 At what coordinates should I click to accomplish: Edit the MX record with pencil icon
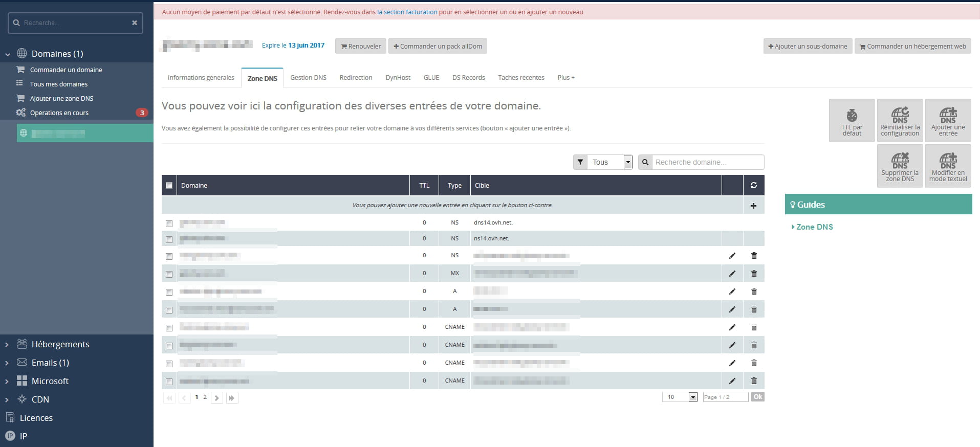point(732,274)
